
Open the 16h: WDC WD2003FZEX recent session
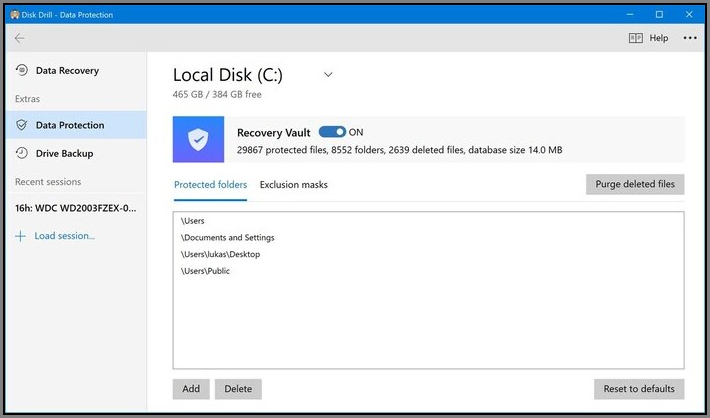76,208
